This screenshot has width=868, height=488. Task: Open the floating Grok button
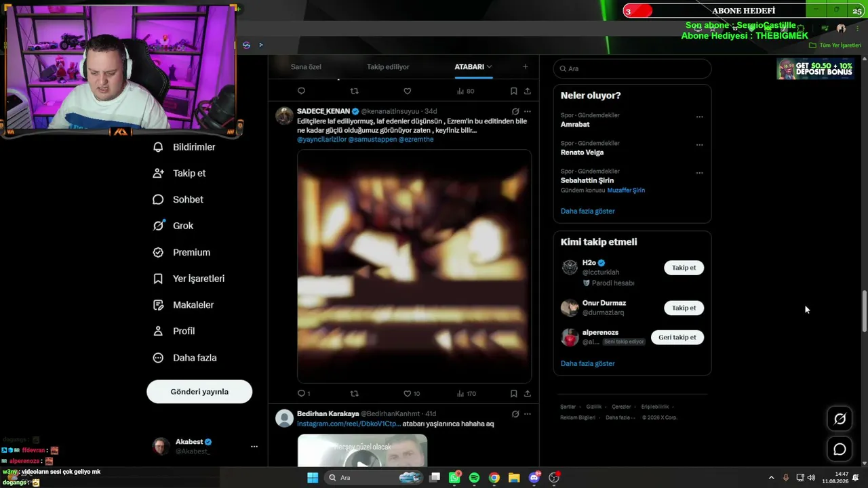click(x=840, y=419)
